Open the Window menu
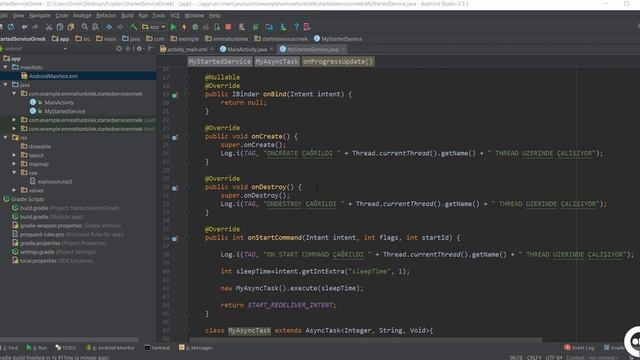 coord(194,16)
